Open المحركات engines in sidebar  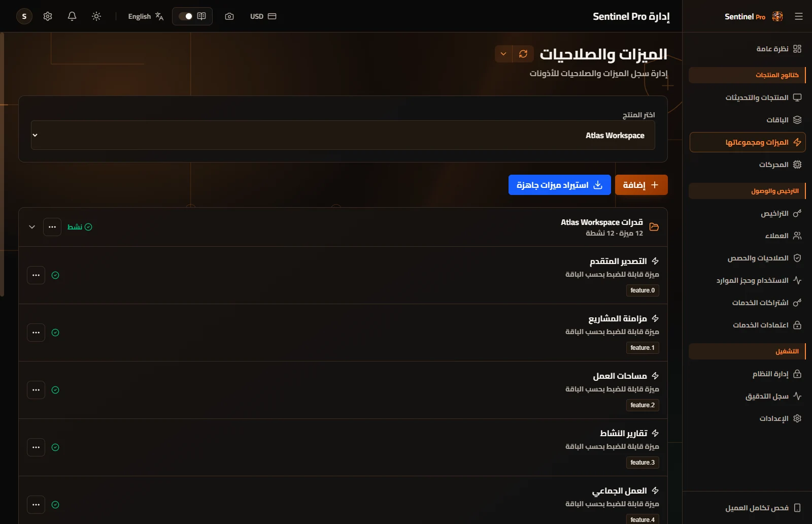click(747, 165)
